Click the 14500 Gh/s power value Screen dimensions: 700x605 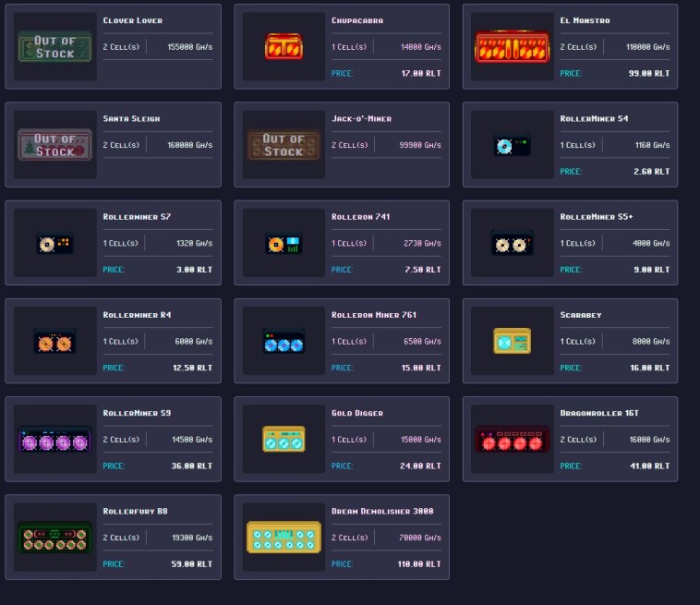[192, 440]
